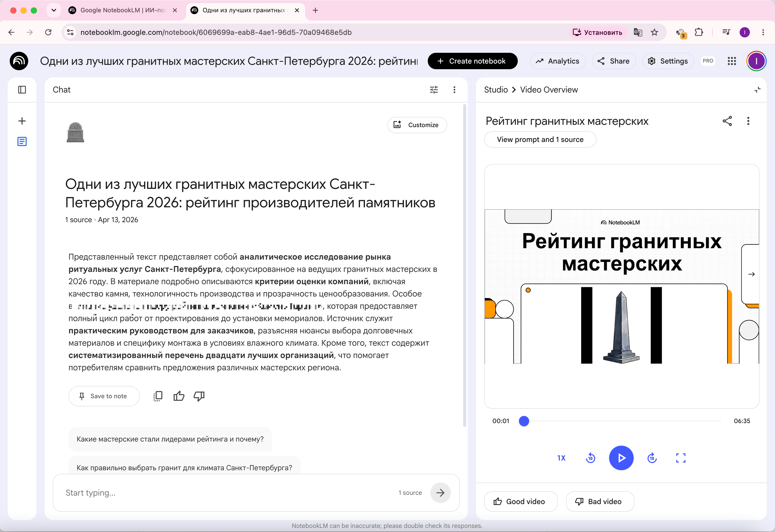Open Analytics
This screenshot has width=775, height=532.
[558, 61]
